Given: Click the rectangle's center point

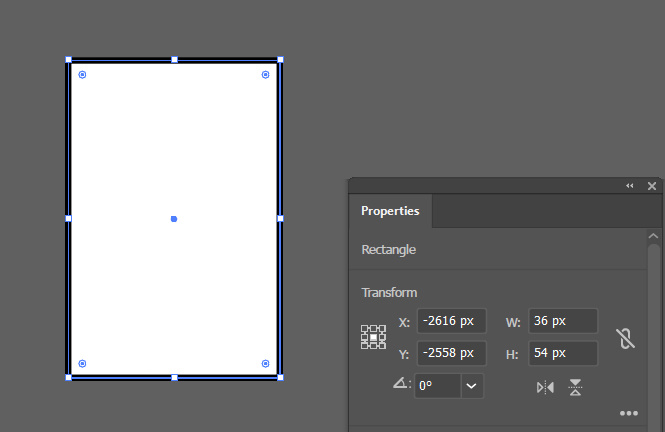Looking at the screenshot, I should 174,219.
